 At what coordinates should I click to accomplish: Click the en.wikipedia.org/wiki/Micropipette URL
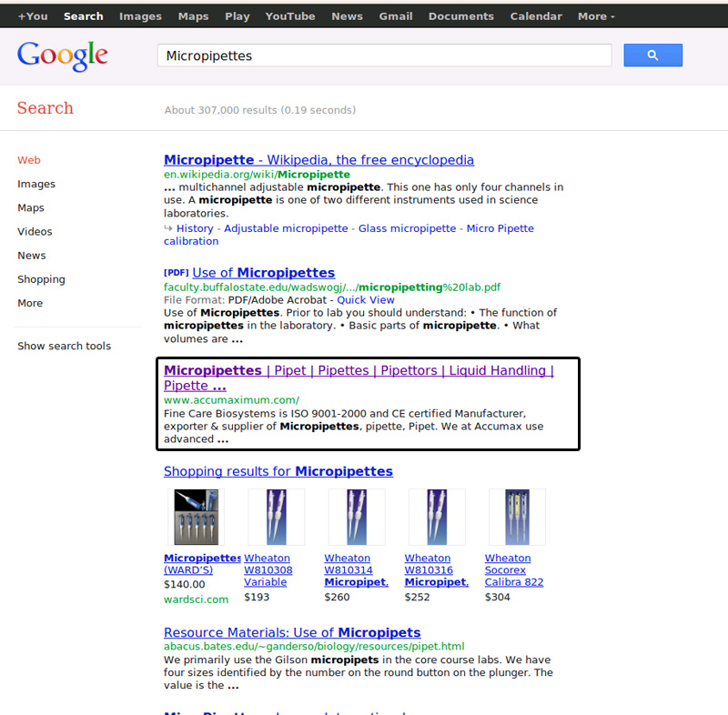point(257,175)
